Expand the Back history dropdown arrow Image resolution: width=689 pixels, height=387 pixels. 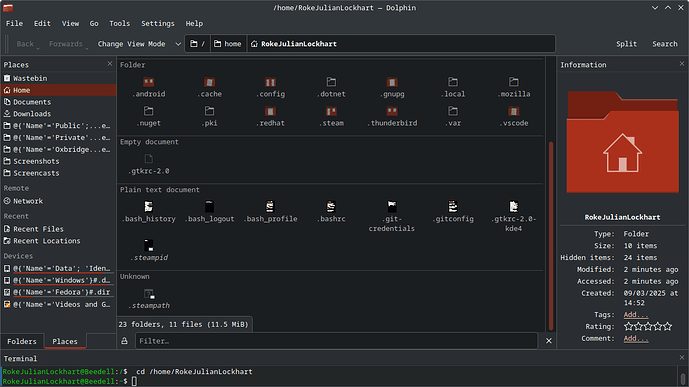pyautogui.click(x=38, y=47)
